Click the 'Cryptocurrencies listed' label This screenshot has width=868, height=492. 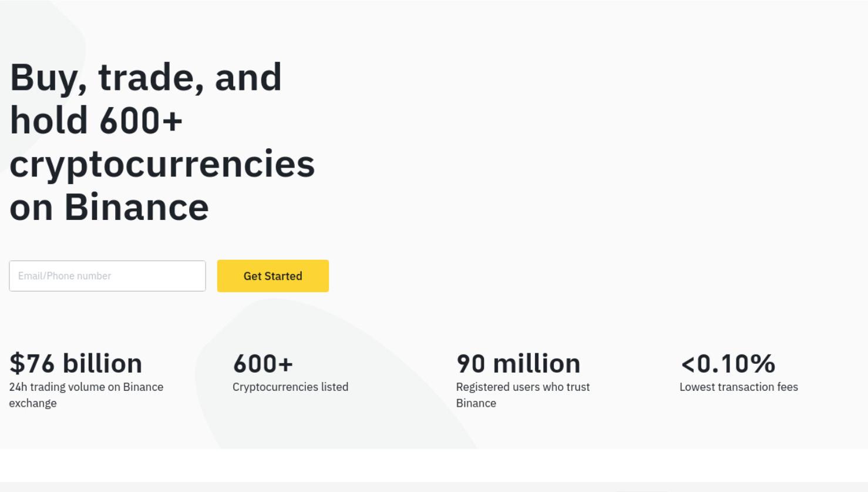coord(291,387)
